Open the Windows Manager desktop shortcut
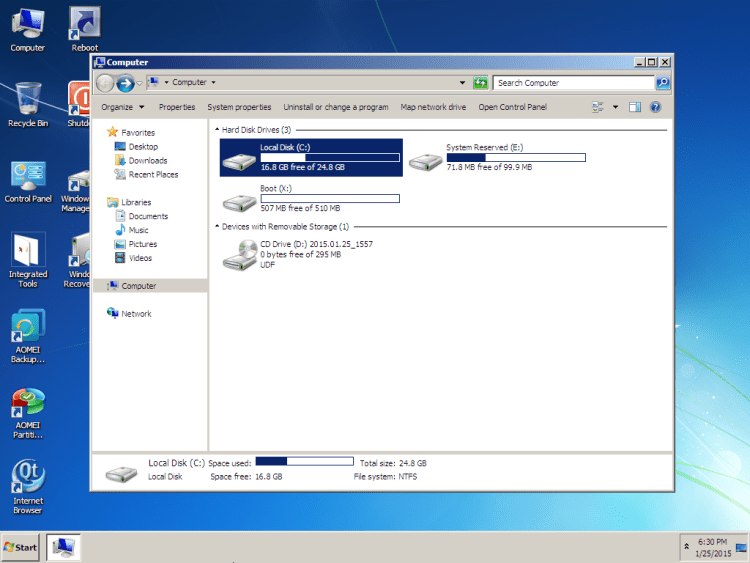 pyautogui.click(x=76, y=190)
